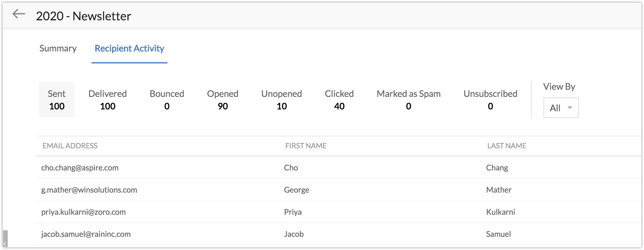
Task: Switch to the Summary tab
Action: point(58,48)
